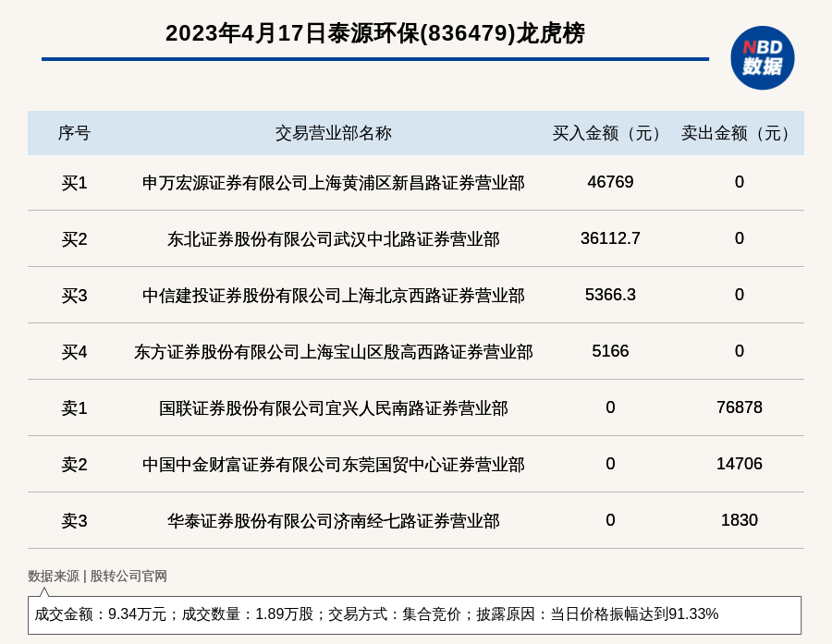
Task: Click the buy amount 0 in 卖3 row
Action: click(610, 519)
